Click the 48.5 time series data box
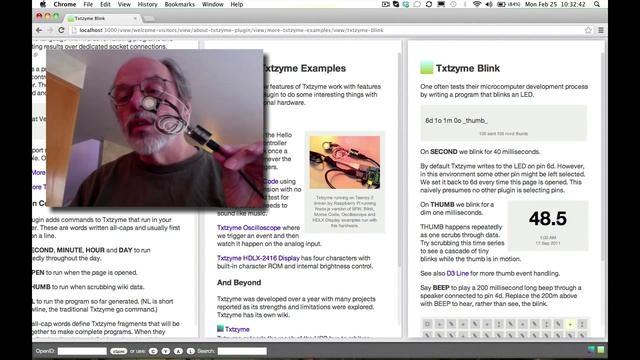The height and width of the screenshot is (360, 640). pyautogui.click(x=548, y=225)
